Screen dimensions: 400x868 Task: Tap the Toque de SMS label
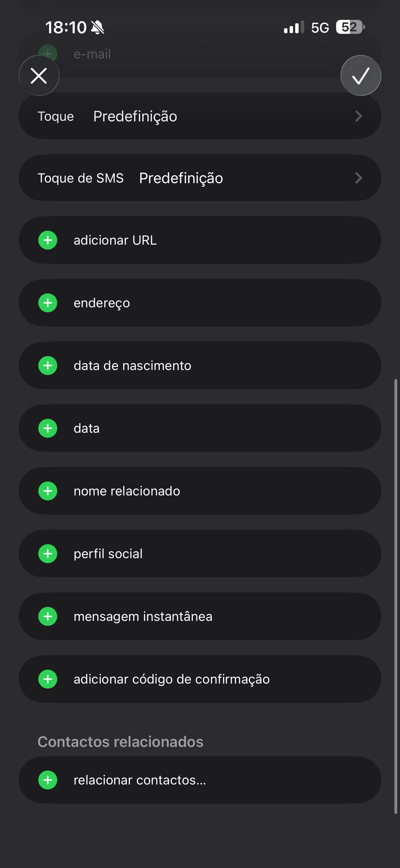[81, 178]
